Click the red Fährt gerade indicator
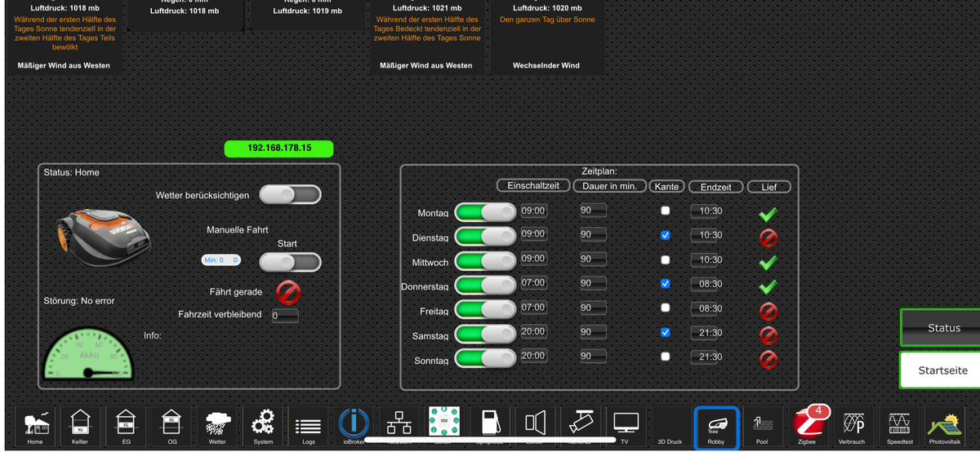Viewport: 980px width, 452px height. pos(288,291)
